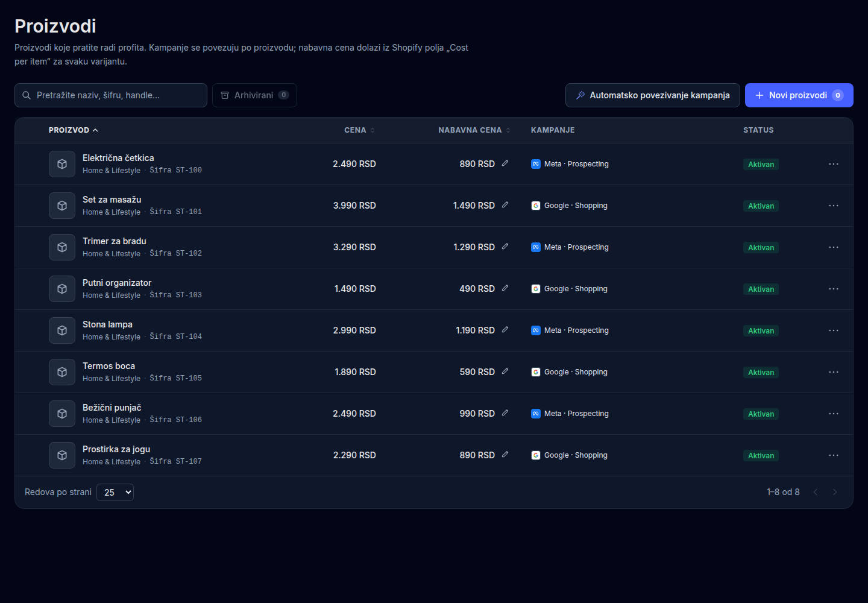The image size is (868, 603).
Task: Open three-dot menu for Stona lampa
Action: click(834, 330)
